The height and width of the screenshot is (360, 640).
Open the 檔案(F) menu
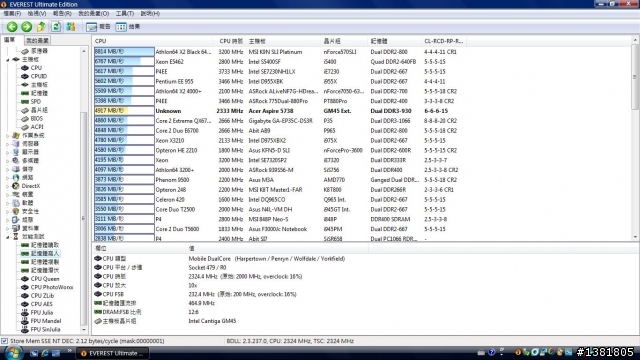(x=12, y=13)
